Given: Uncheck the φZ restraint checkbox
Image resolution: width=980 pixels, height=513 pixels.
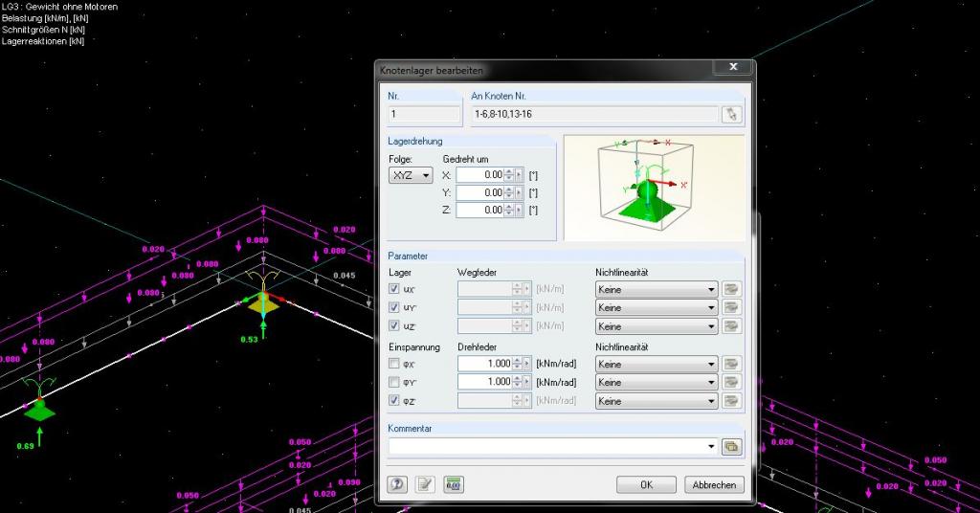Looking at the screenshot, I should [393, 400].
